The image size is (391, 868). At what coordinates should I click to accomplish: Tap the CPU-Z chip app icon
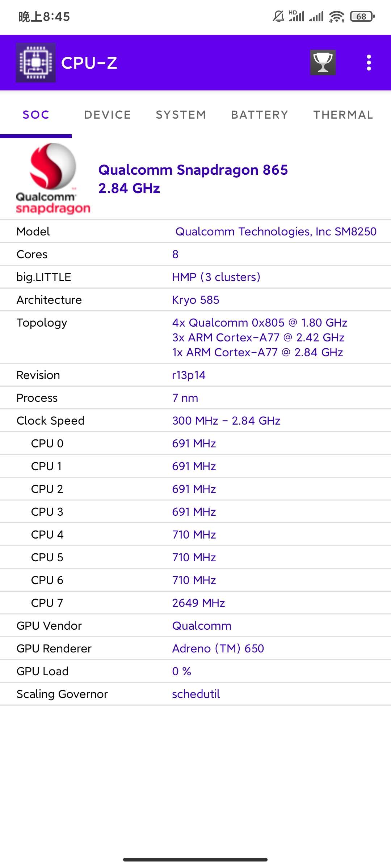point(36,63)
